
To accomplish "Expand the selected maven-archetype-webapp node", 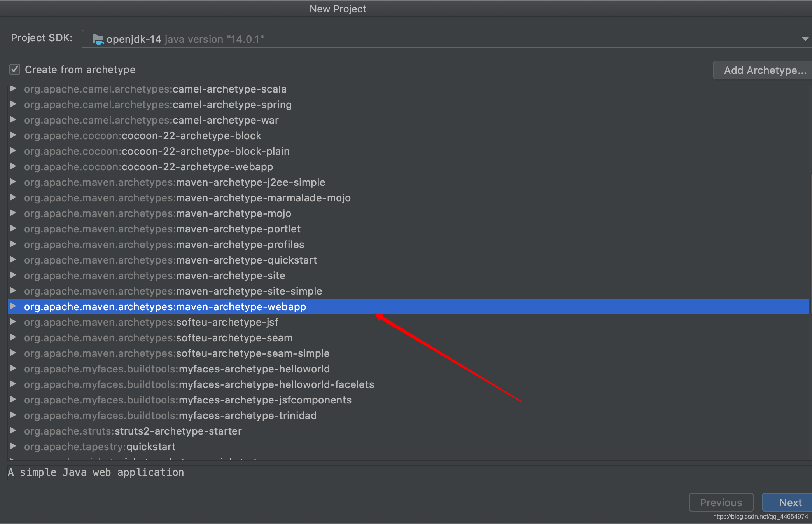I will [13, 306].
